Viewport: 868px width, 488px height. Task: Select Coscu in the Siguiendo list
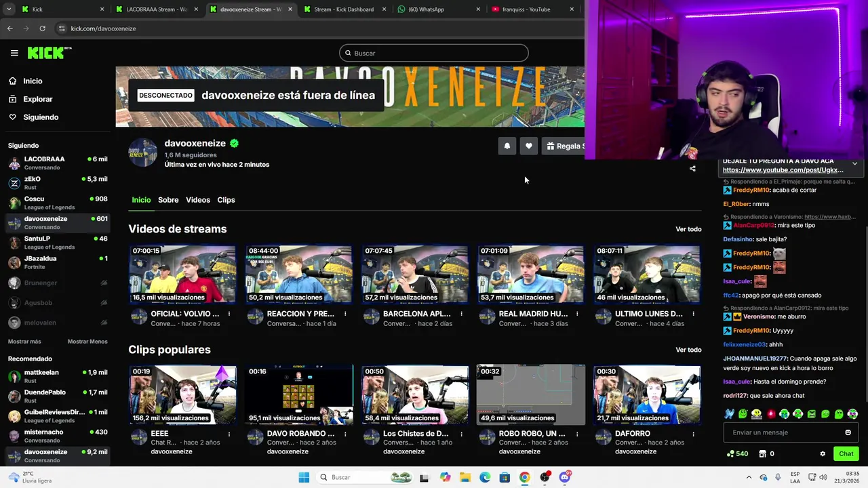click(x=58, y=203)
